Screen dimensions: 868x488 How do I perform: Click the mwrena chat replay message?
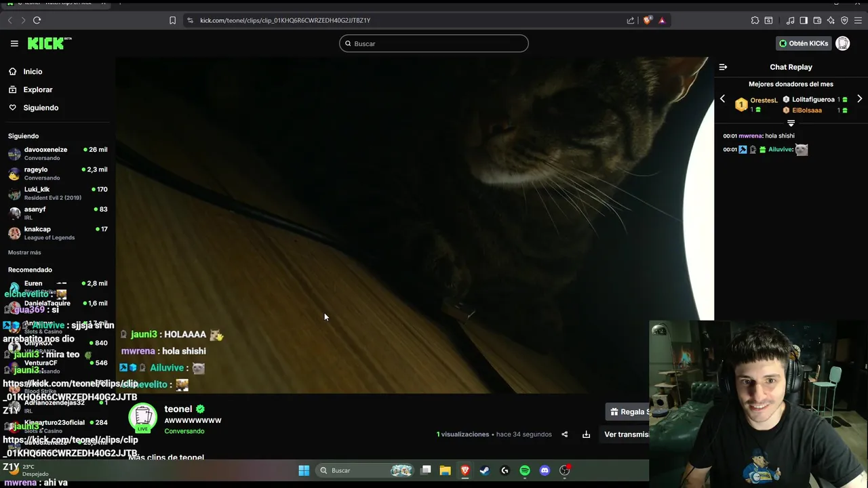click(x=759, y=136)
